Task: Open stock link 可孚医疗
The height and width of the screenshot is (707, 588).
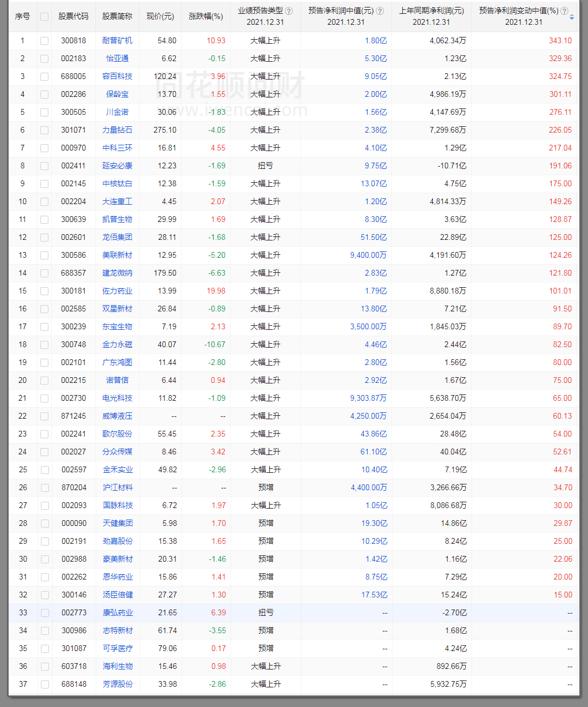Action: click(118, 648)
